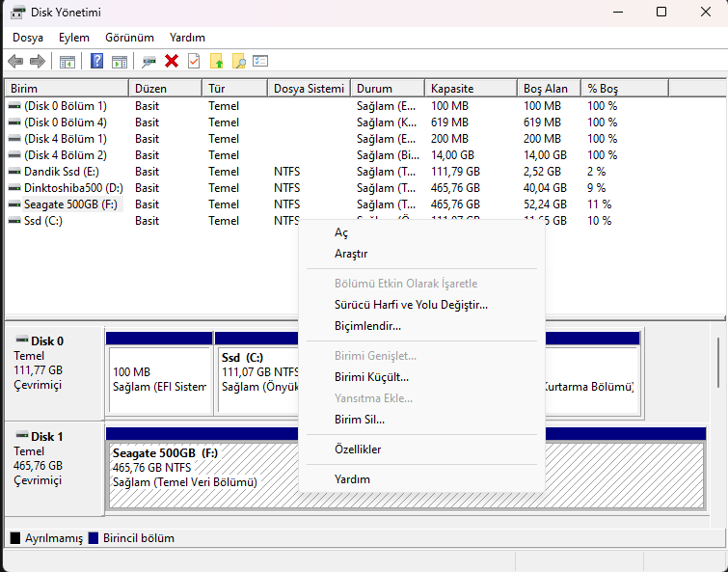
Task: Toggle the console tree toolbar icon
Action: (67, 62)
